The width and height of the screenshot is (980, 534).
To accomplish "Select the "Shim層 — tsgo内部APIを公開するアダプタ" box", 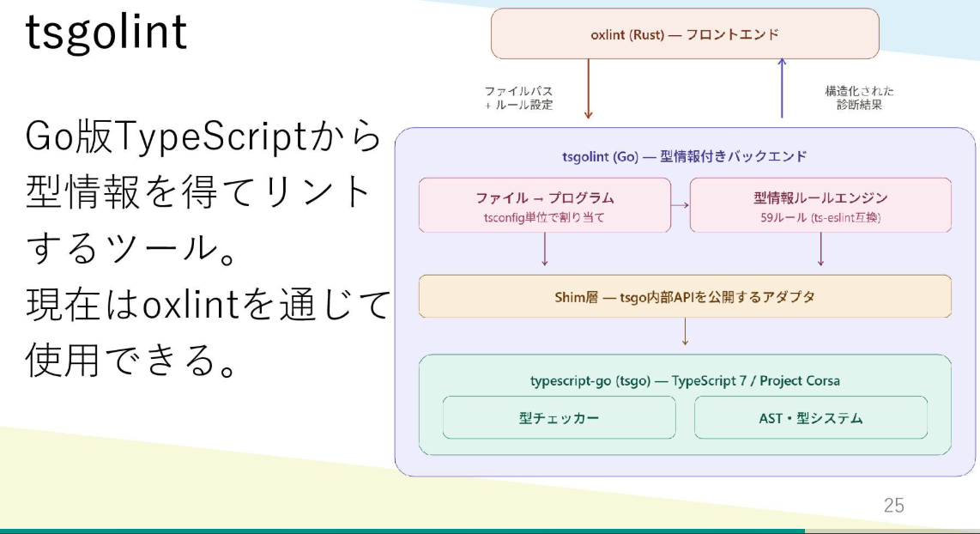I will (685, 296).
